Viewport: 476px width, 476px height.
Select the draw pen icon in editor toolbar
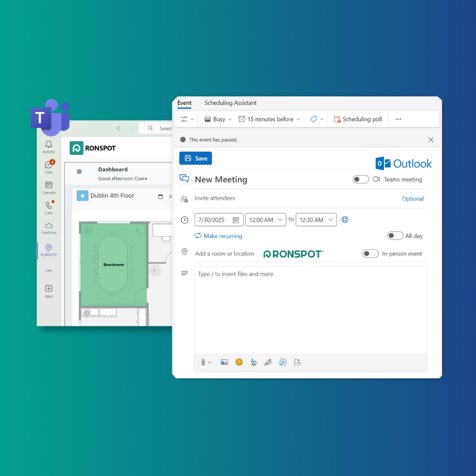(268, 362)
